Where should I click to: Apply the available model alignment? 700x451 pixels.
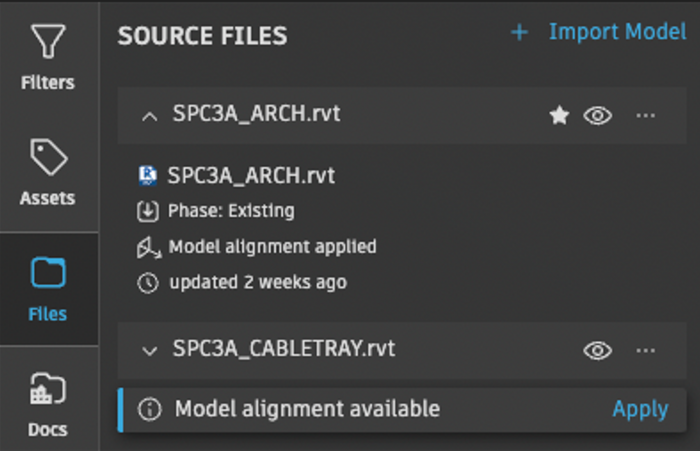tap(640, 409)
